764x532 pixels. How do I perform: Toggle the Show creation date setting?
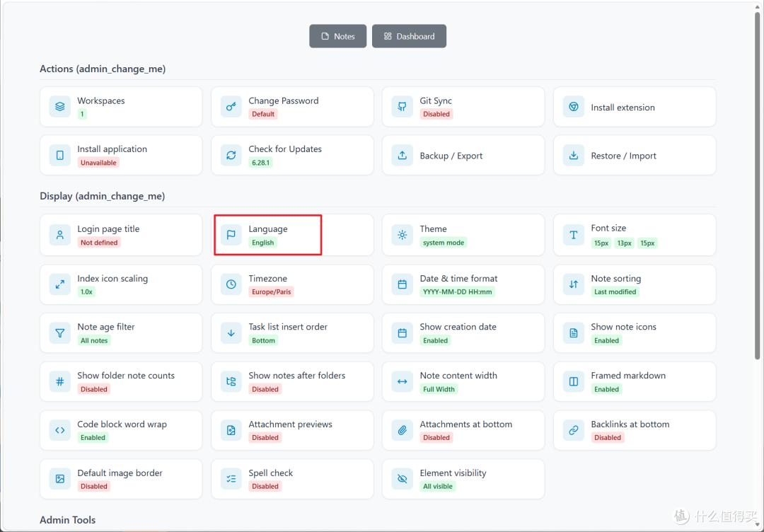coord(463,333)
